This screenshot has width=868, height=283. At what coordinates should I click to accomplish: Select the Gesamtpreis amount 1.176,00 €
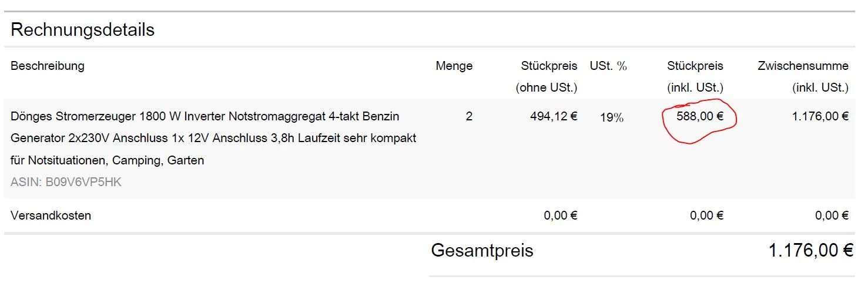click(810, 251)
